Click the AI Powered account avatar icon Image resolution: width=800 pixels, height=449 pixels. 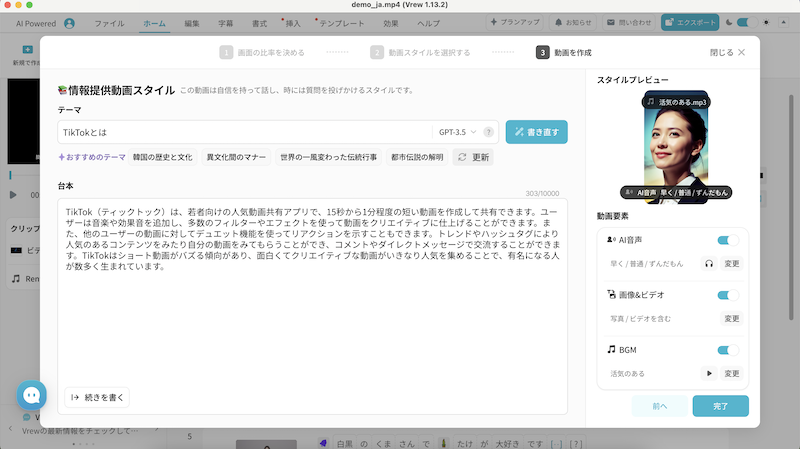69,23
